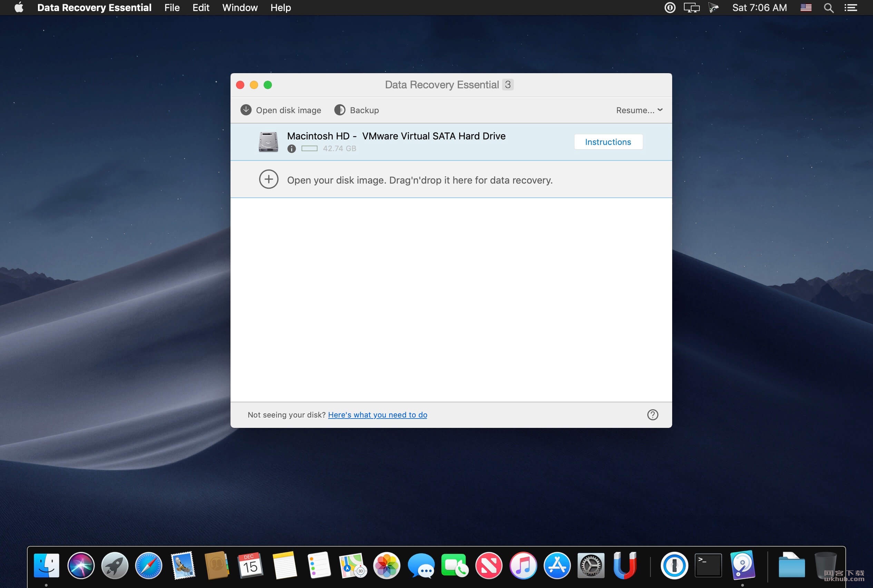Open the Trash in Dock

click(x=825, y=565)
